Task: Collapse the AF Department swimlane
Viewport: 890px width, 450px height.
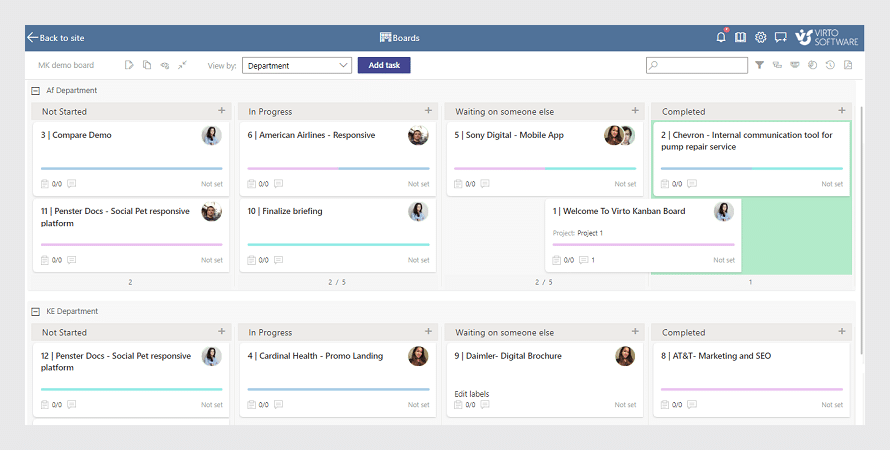Action: (35, 91)
